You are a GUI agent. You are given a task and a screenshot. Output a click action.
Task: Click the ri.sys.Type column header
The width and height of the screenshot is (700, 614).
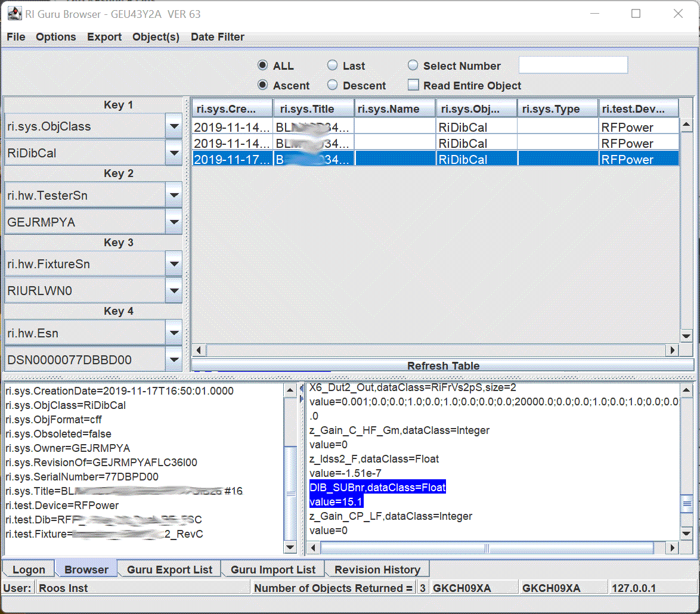click(557, 109)
